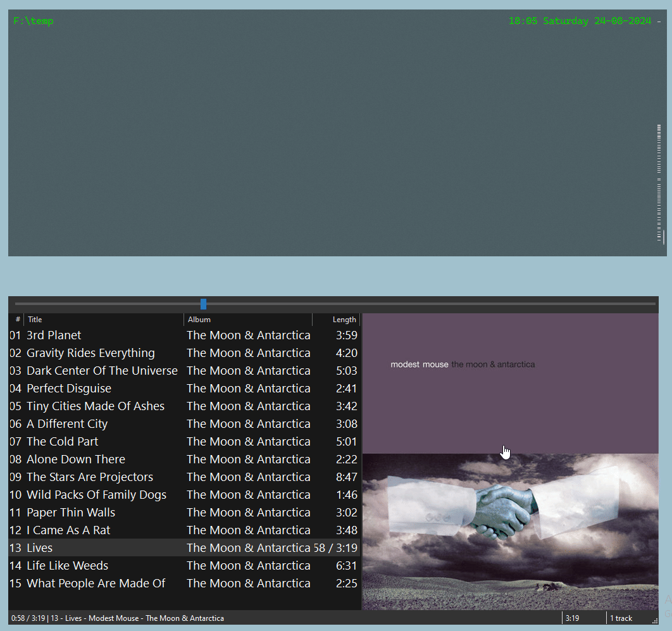Select track 05 Tiny Cities Made Of Ashes
Viewport: 672px width, 631px height.
[x=184, y=406]
